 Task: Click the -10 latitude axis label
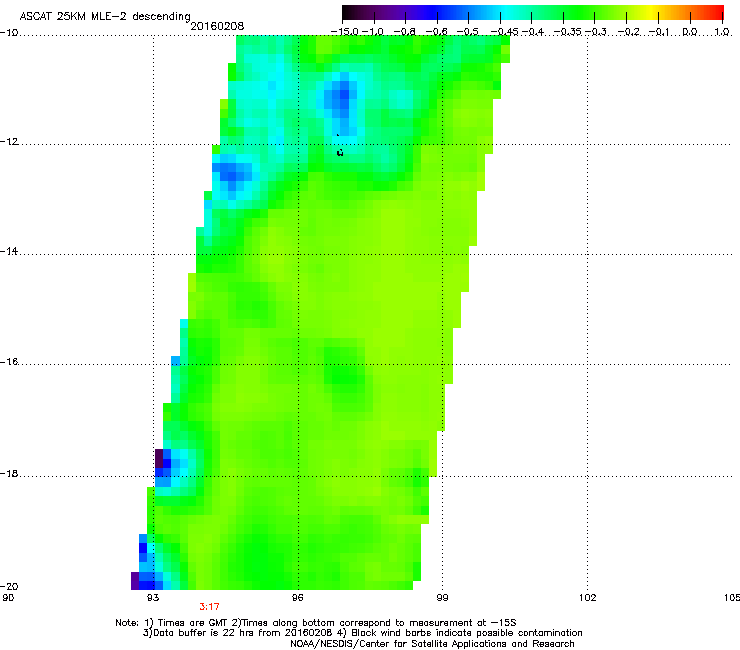coord(9,33)
